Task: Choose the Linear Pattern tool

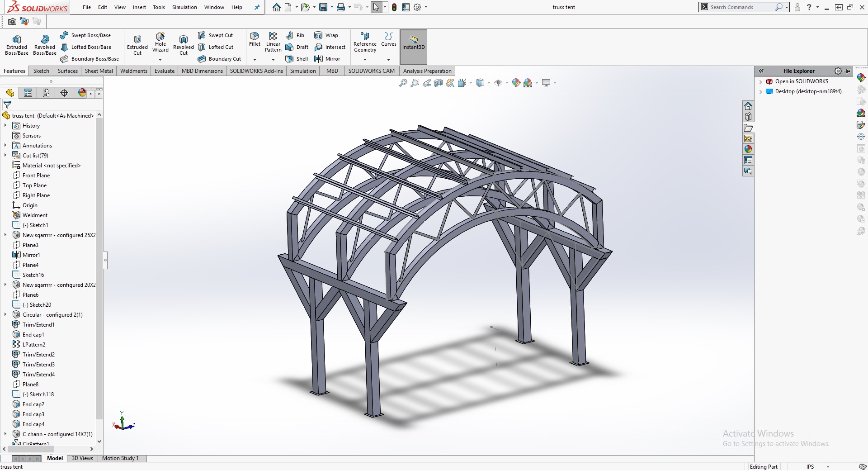Action: click(273, 42)
